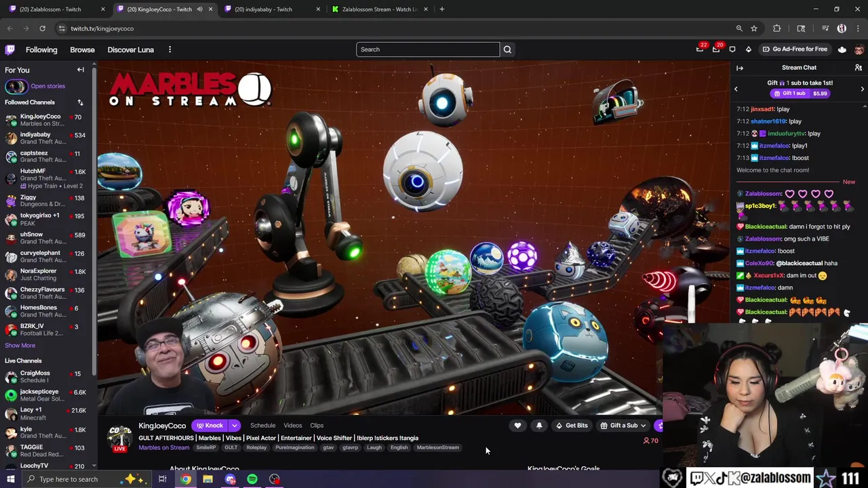
Task: Click KingJoeyCoco channel avatar with LIVE badge
Action: (119, 439)
